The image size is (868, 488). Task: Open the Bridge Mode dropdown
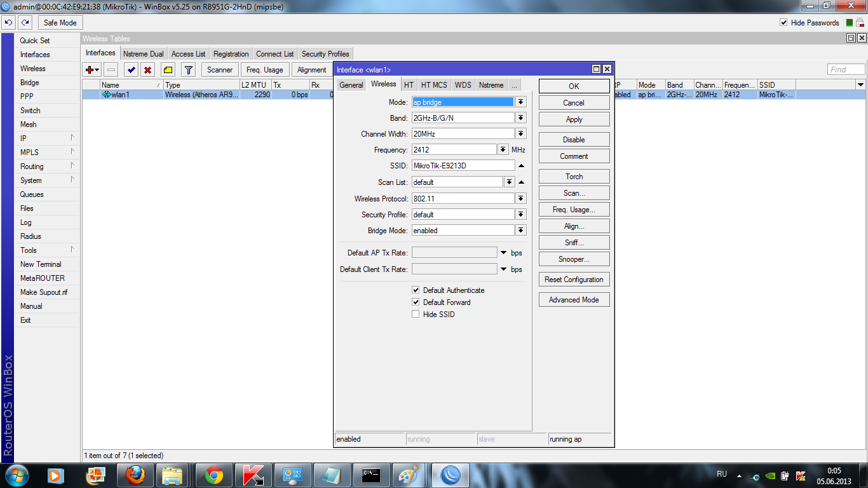click(x=521, y=231)
